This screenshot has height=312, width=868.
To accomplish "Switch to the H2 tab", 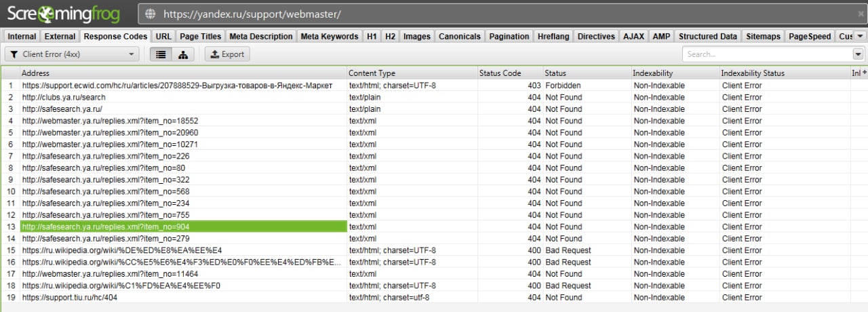I will point(391,37).
